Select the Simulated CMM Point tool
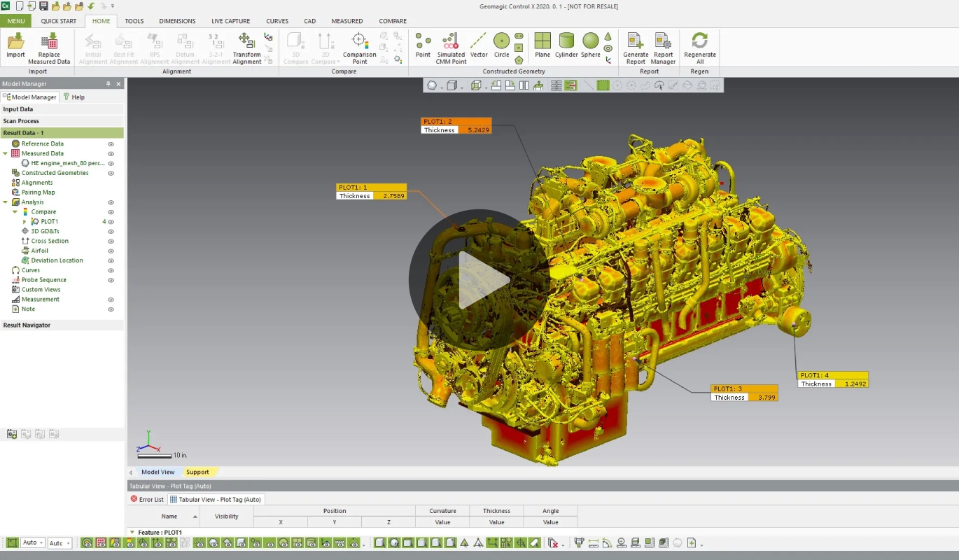959x560 pixels. [451, 48]
